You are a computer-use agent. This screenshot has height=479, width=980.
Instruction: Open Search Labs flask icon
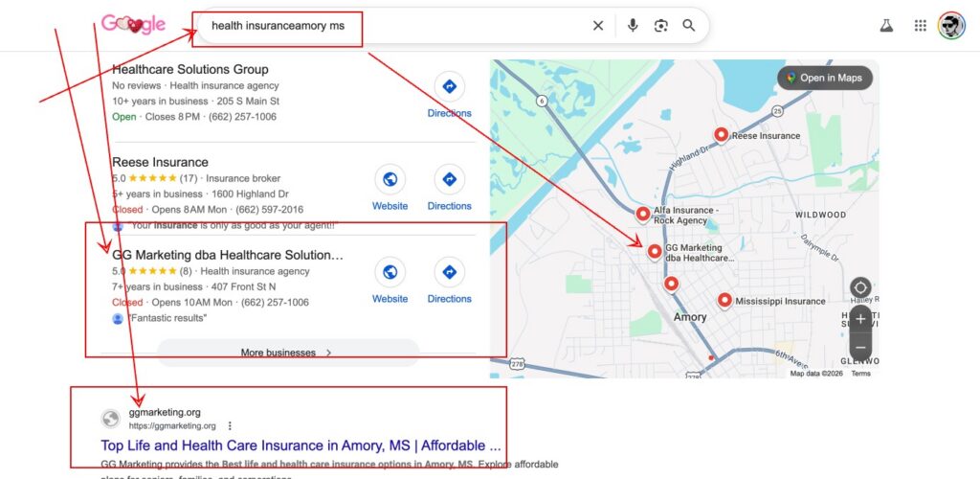886,26
